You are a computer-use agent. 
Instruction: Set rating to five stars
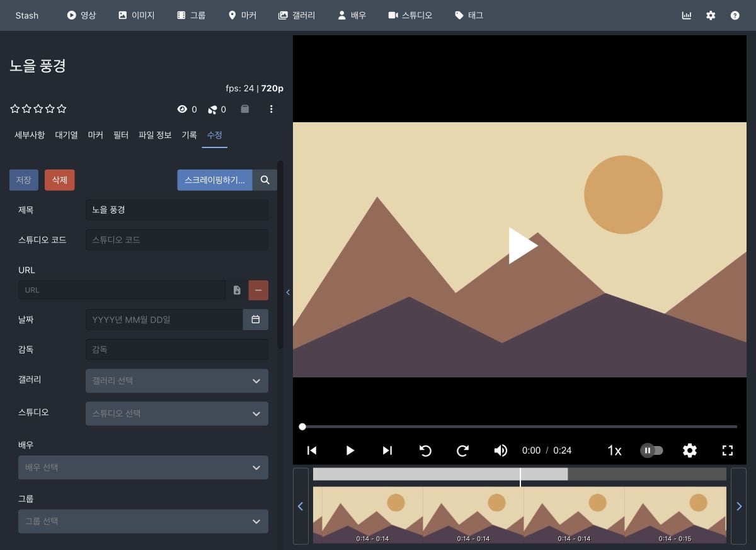click(x=62, y=109)
